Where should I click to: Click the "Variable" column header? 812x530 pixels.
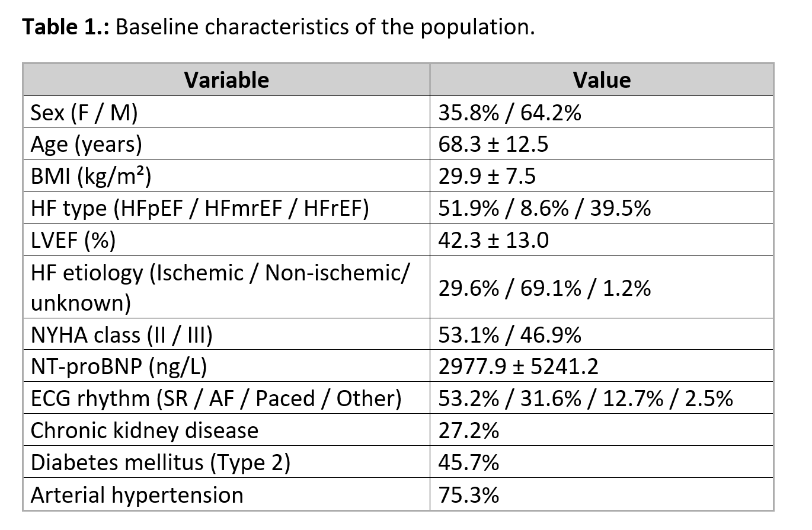pos(226,79)
